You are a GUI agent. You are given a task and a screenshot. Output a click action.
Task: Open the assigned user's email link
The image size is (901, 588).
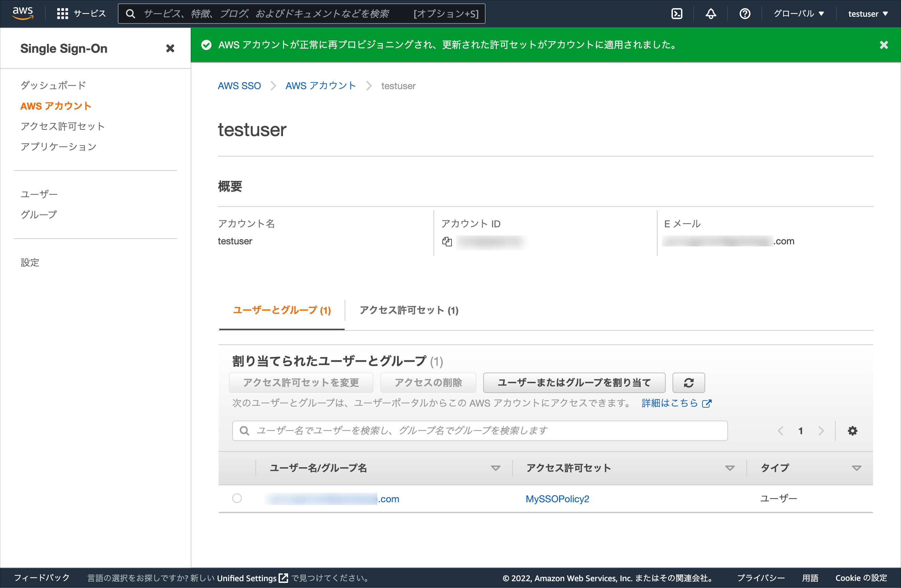coord(332,499)
